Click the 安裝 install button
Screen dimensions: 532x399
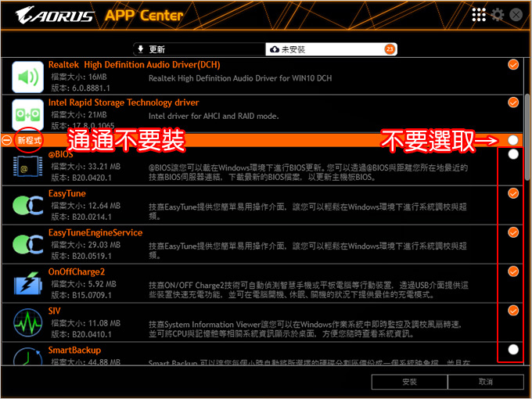409,382
